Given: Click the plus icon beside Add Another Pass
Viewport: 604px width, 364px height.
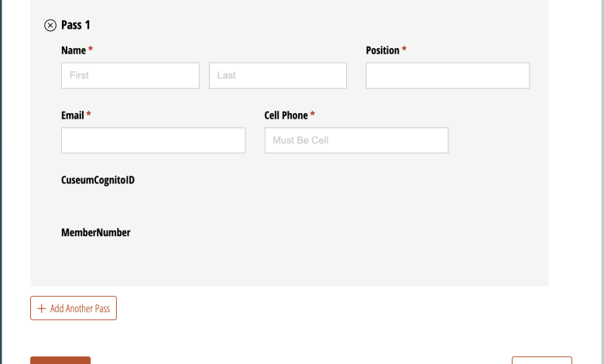Looking at the screenshot, I should coord(42,308).
